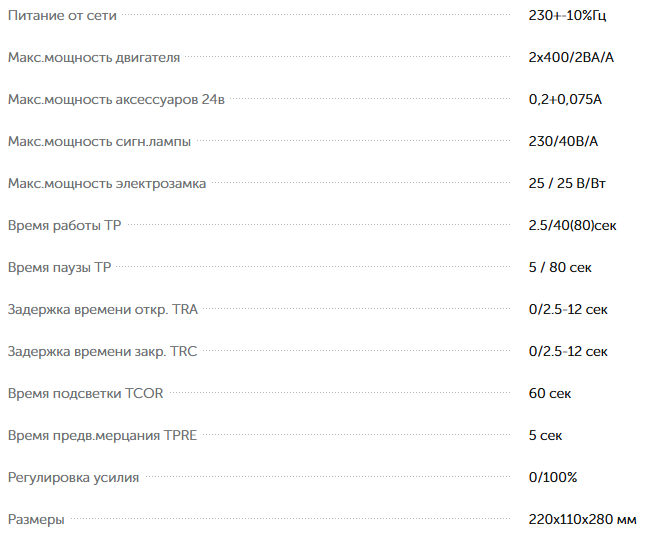Viewport: 651px width, 543px height.
Task: Select the '220x110x280 мм' dimensions value
Action: tap(582, 520)
